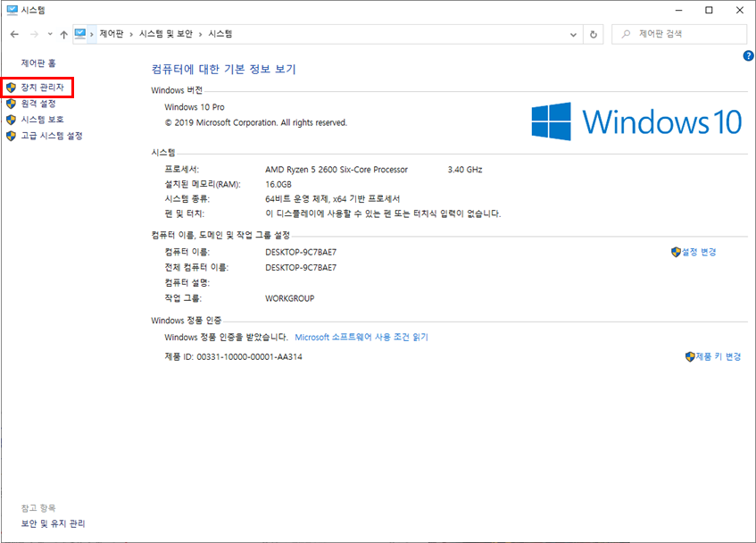Click the Forward navigation arrow
The image size is (756, 543).
(34, 34)
